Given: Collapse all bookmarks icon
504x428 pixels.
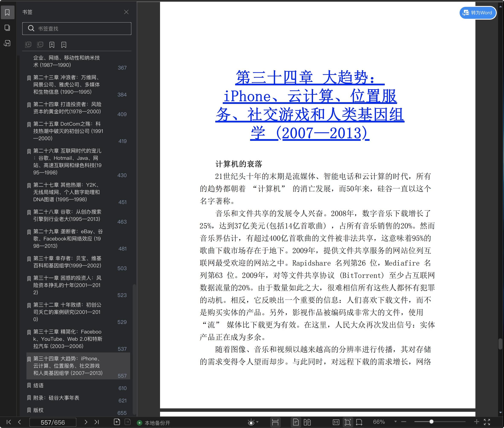Looking at the screenshot, I should point(40,45).
